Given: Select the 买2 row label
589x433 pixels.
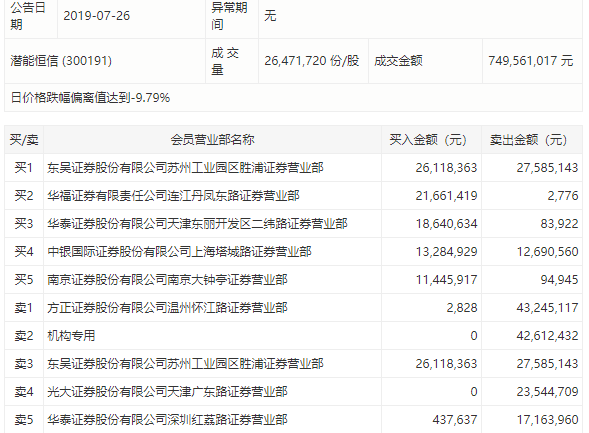Looking at the screenshot, I should [24, 196].
